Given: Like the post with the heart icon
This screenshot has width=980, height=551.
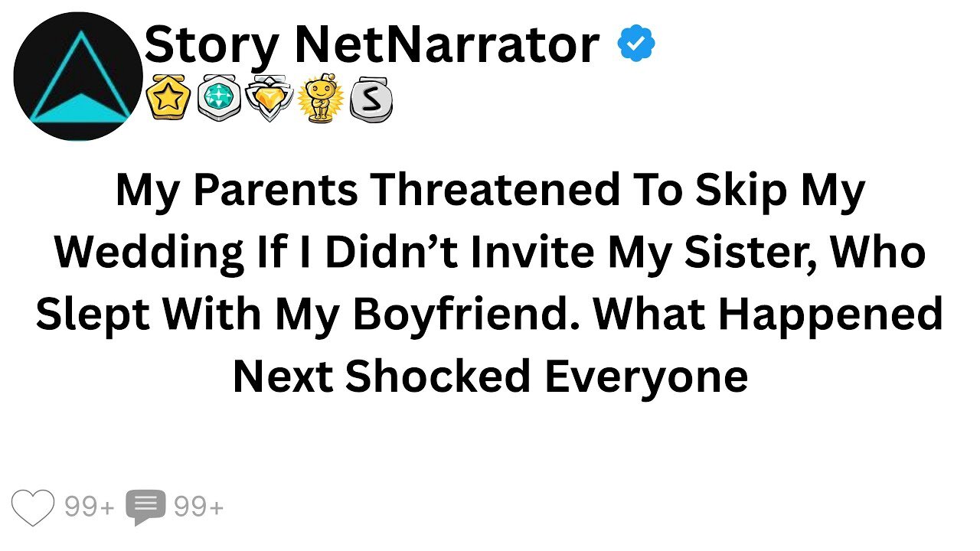Looking at the screenshot, I should 34,507.
